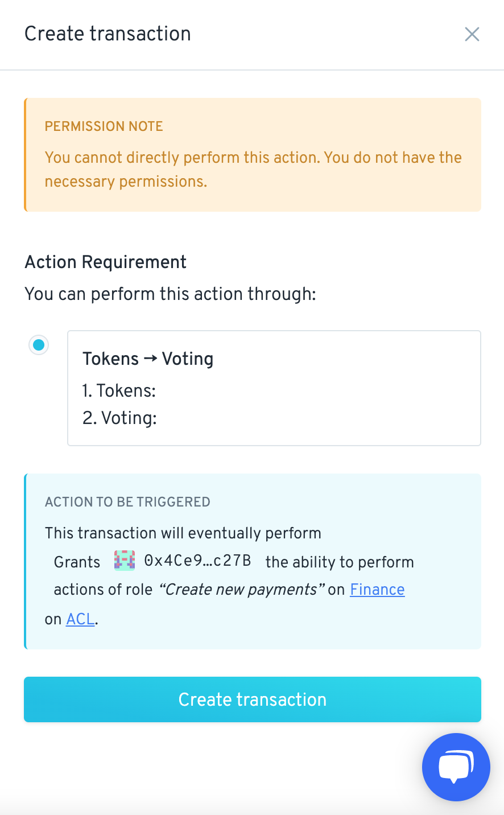Follow the ACL link
Screen dimensions: 504x815
(x=81, y=619)
